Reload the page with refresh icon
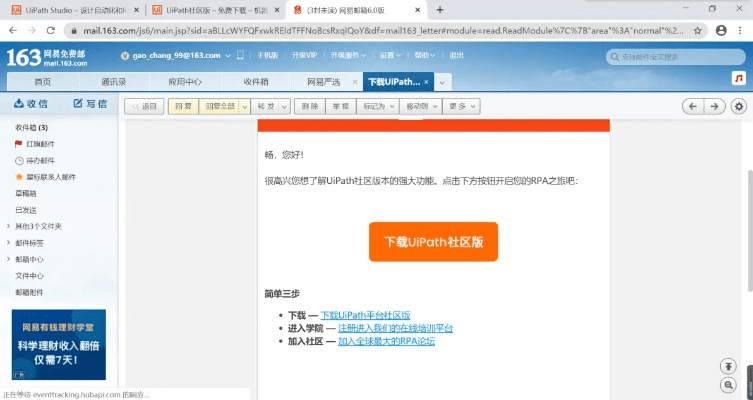This screenshot has height=400, width=753. 50,30
